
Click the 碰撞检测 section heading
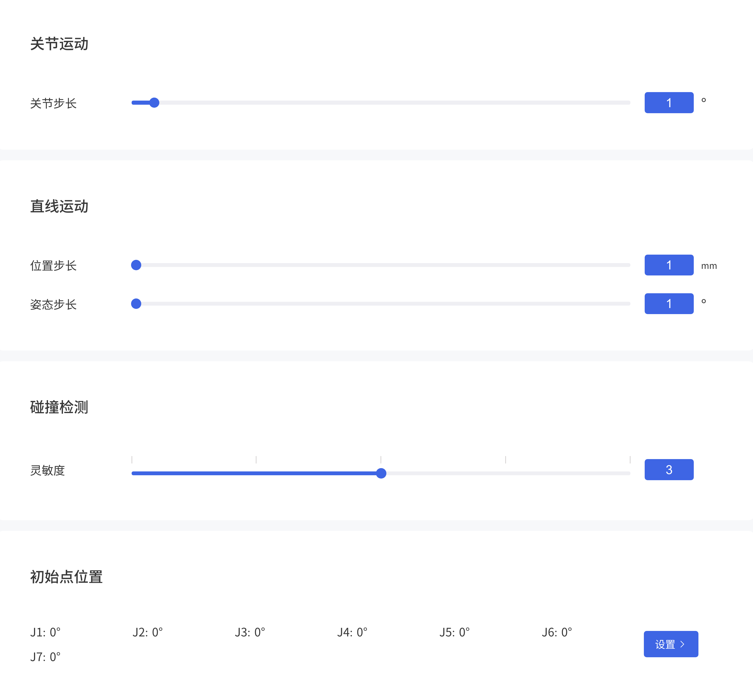click(x=60, y=408)
